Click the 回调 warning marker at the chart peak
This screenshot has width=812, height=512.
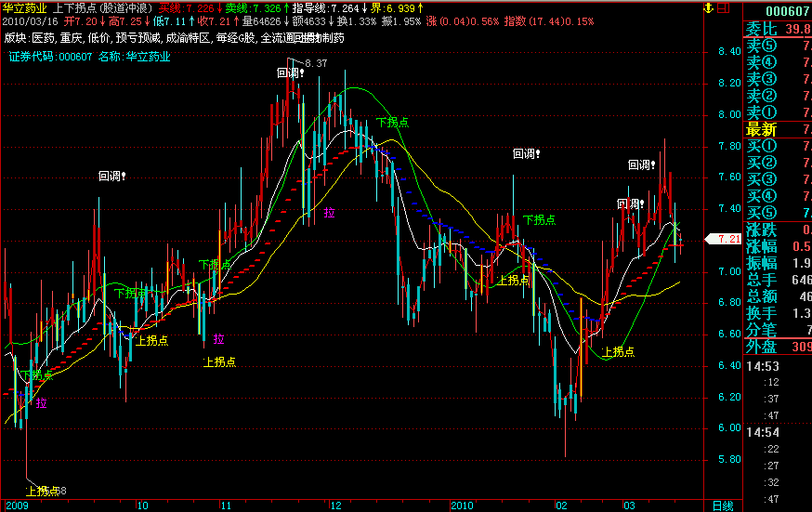[289, 72]
